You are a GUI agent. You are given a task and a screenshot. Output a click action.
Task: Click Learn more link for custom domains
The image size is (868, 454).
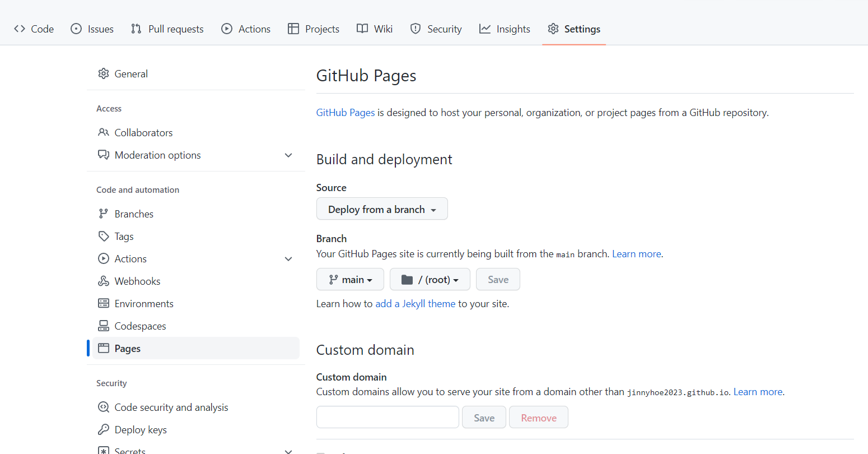tap(758, 392)
